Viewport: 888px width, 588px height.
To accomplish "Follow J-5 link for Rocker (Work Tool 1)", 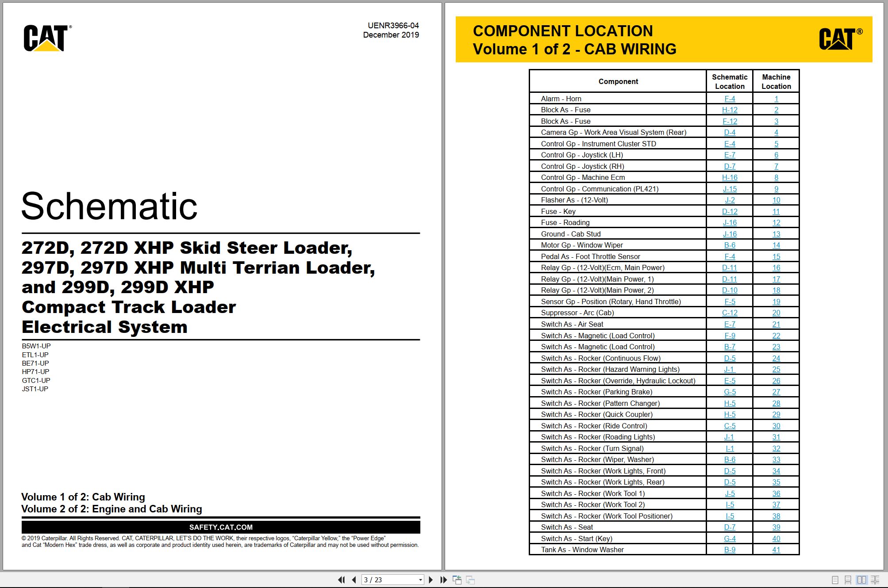I will (730, 493).
